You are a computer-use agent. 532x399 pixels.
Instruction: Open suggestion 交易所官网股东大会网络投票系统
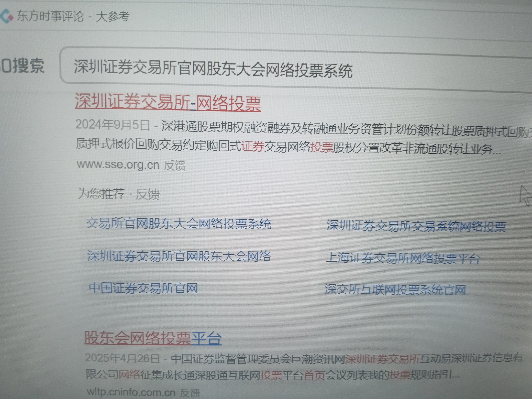point(179,224)
